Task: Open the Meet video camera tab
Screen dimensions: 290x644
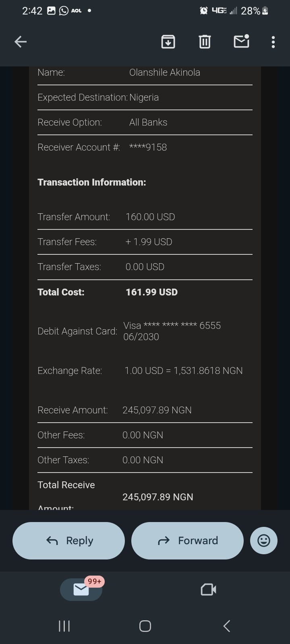Action: tap(208, 590)
